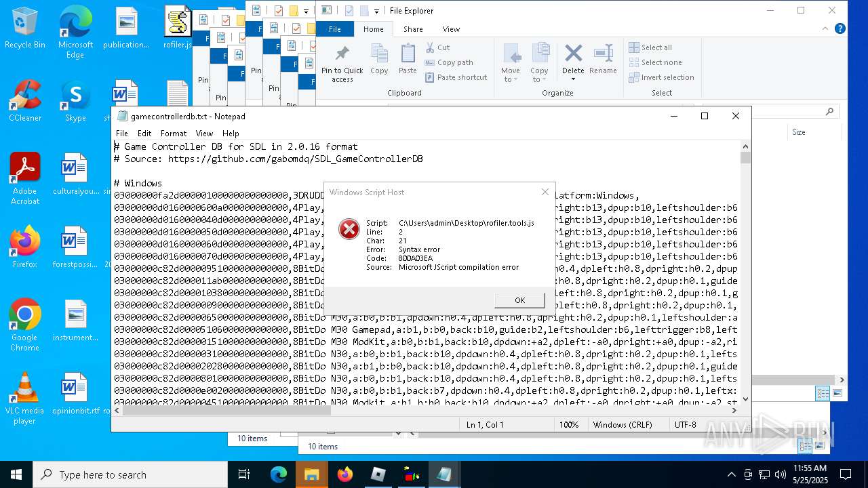Click the taskbar search box
This screenshot has height=488, width=868.
coord(130,474)
